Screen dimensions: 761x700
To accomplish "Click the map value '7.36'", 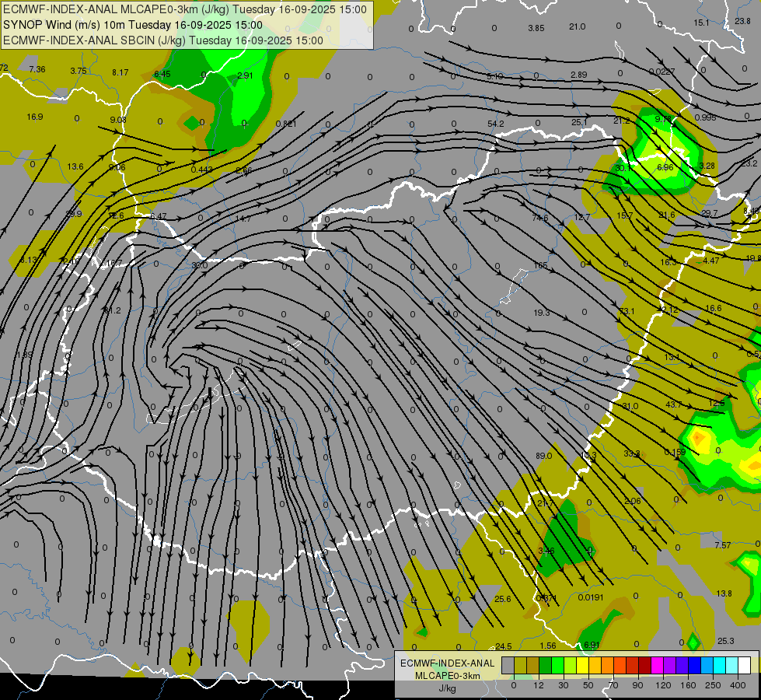I will pyautogui.click(x=37, y=69).
